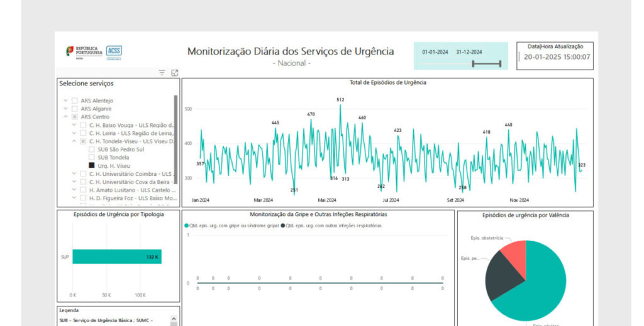The width and height of the screenshot is (644, 326).
Task: Click the peak data label 512
Action: coord(340,100)
